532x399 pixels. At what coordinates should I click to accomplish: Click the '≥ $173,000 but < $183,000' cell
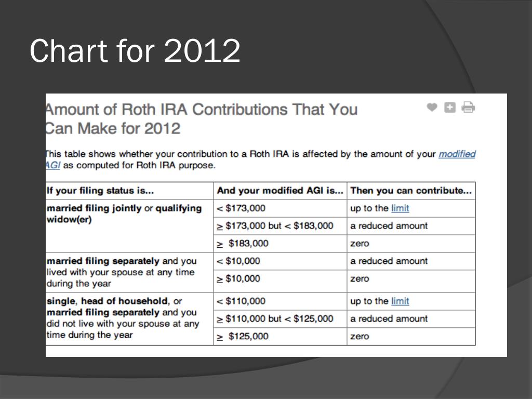click(x=280, y=226)
